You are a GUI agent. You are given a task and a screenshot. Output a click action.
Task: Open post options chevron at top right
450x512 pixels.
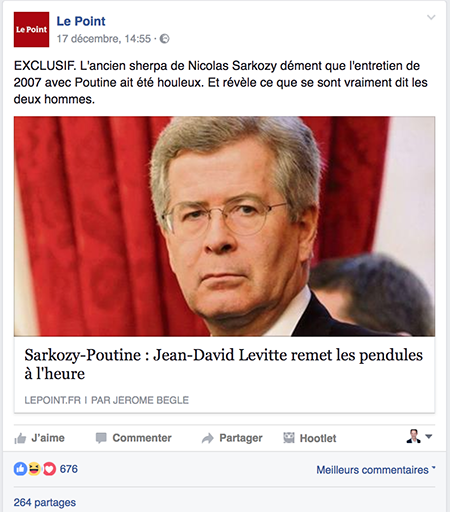pos(431,17)
